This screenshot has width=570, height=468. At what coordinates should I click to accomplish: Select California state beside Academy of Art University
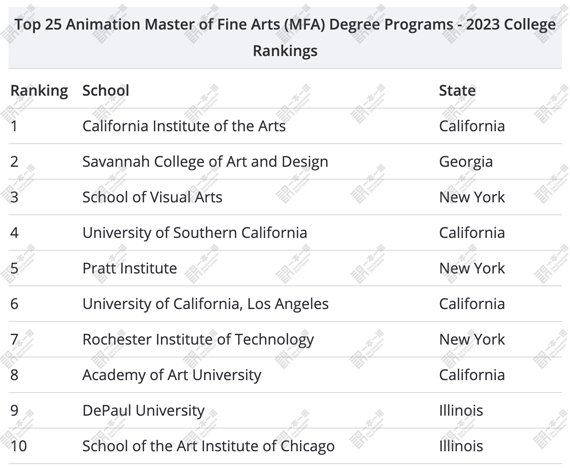pyautogui.click(x=472, y=375)
